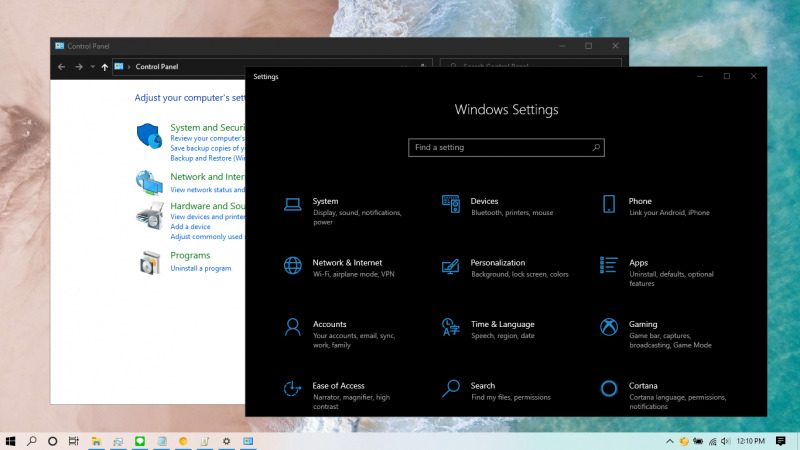Click the magnifier in Find a setting box
Screen dimensions: 800x450
(x=596, y=147)
